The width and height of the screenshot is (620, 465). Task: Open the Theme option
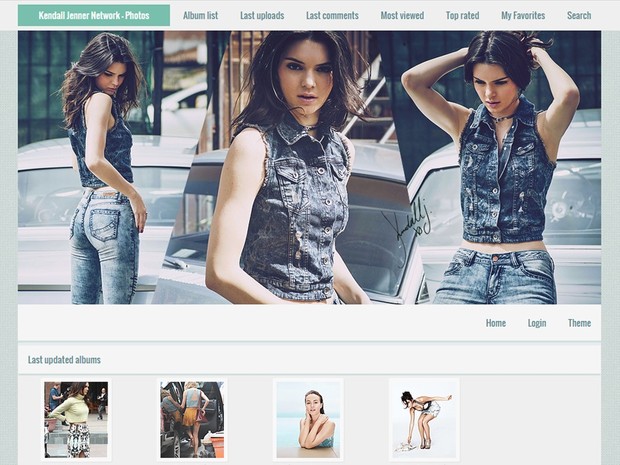[579, 323]
